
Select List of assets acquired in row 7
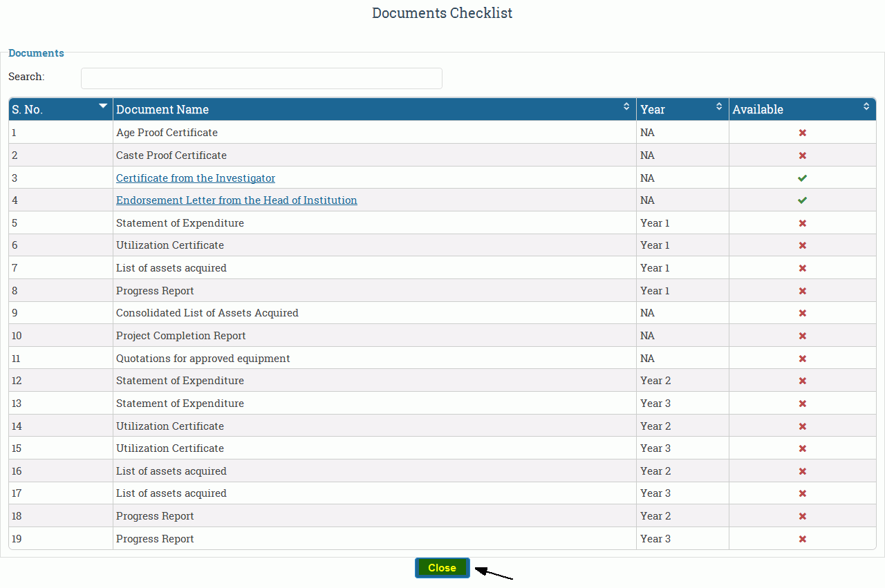171,268
